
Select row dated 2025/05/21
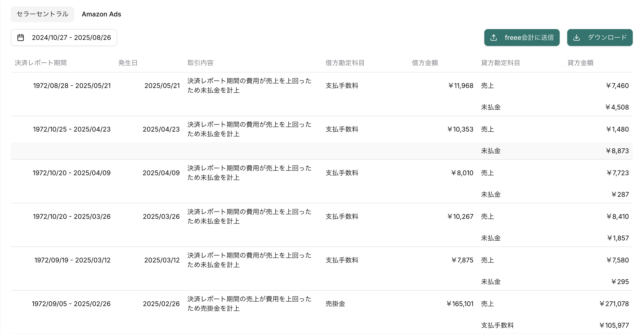162,86
